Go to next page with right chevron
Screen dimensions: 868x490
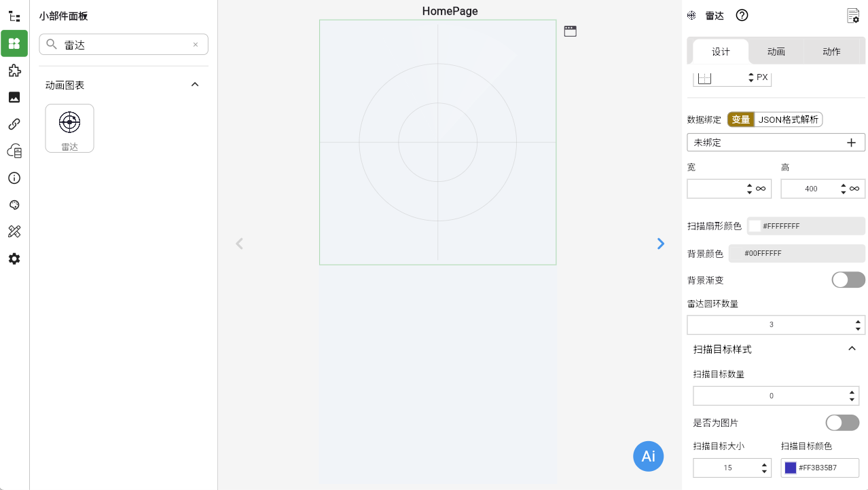pyautogui.click(x=661, y=244)
